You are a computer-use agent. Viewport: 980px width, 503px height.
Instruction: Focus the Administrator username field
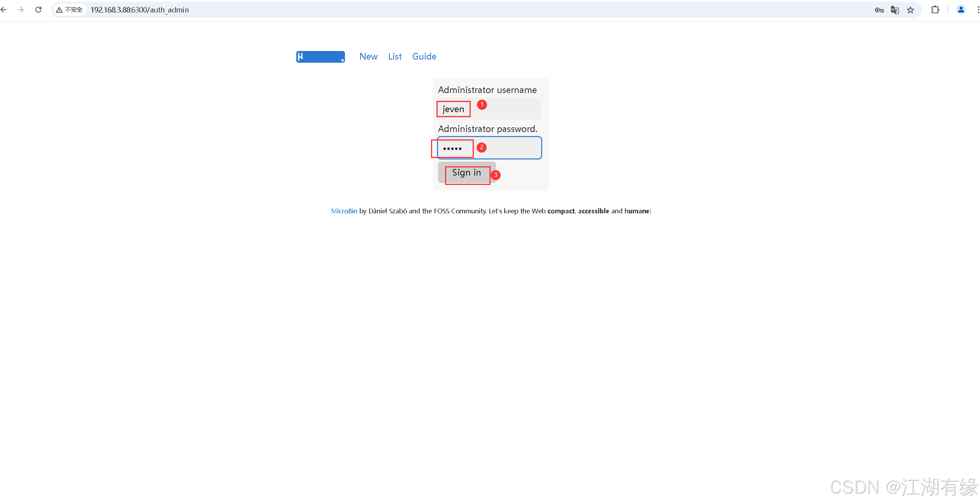point(506,109)
